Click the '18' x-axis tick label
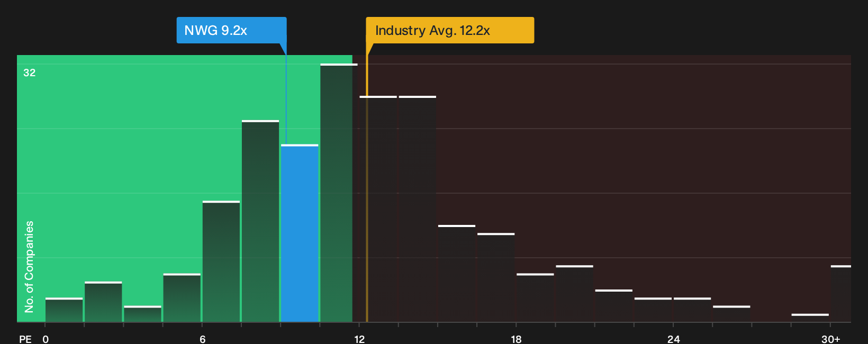This screenshot has width=868, height=344. pos(516,339)
